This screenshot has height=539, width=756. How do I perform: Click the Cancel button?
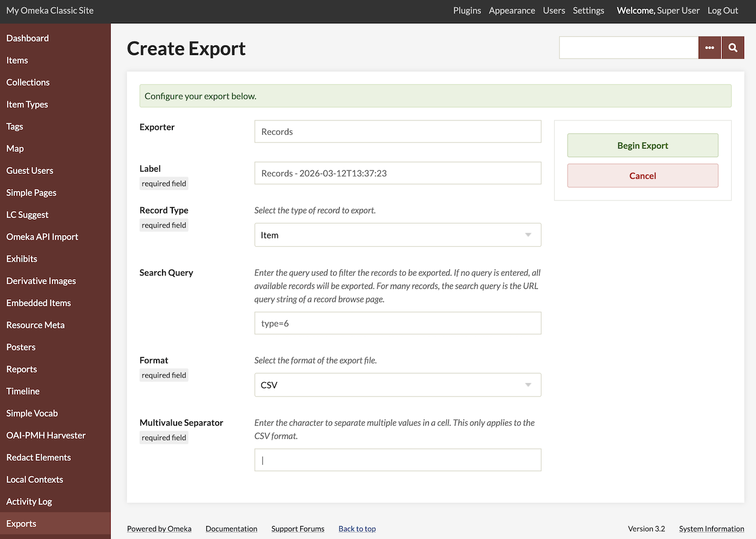click(642, 176)
